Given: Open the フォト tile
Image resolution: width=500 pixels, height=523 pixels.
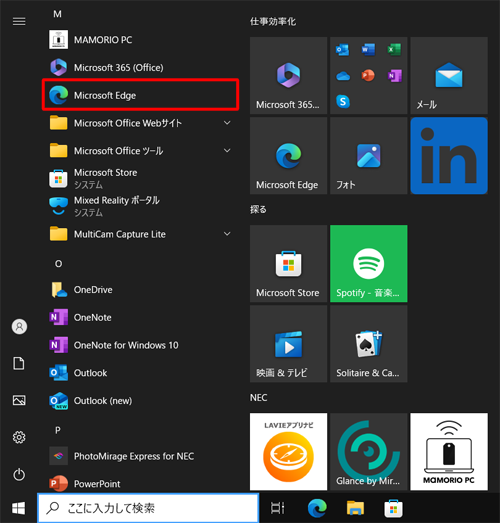Looking at the screenshot, I should click(x=369, y=155).
